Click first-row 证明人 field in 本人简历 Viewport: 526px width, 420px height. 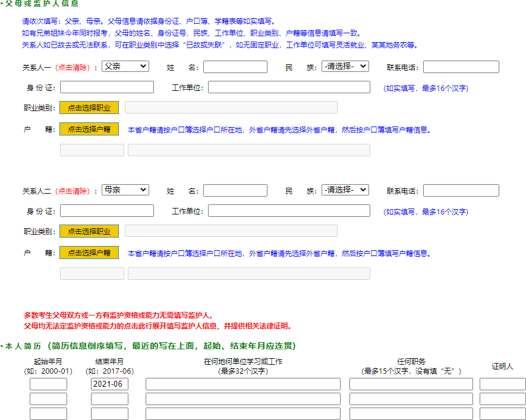point(502,384)
